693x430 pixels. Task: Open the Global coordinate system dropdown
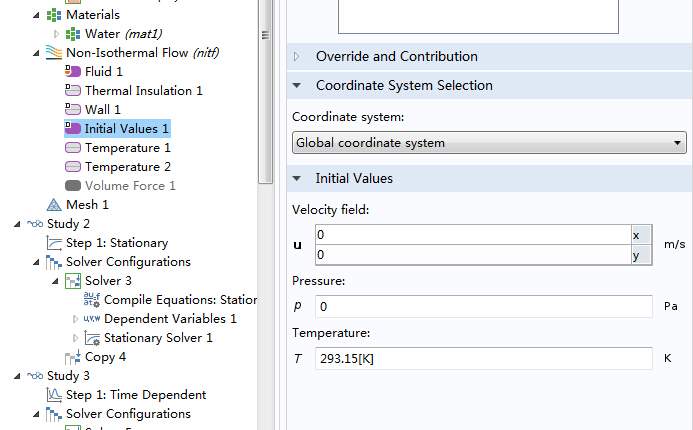tap(489, 143)
